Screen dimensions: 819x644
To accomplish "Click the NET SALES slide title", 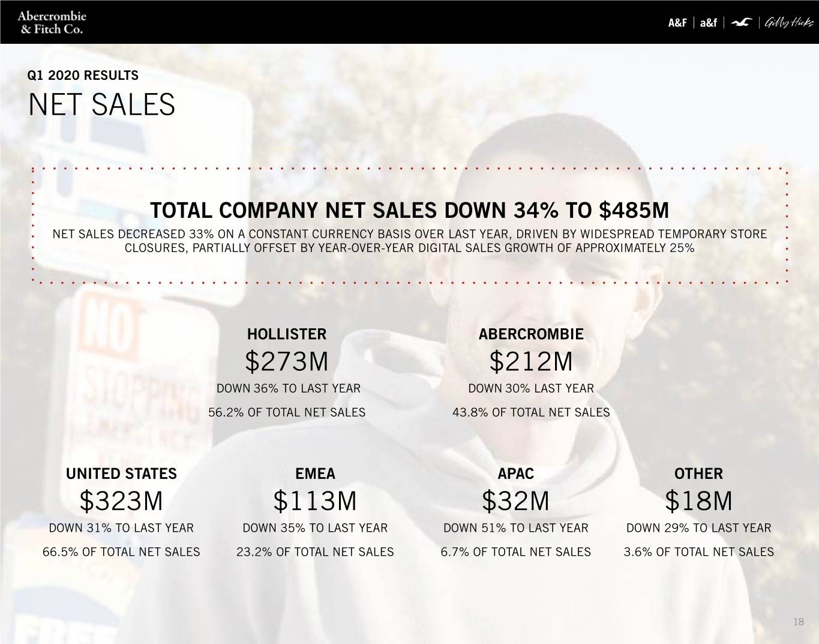I will [x=101, y=104].
